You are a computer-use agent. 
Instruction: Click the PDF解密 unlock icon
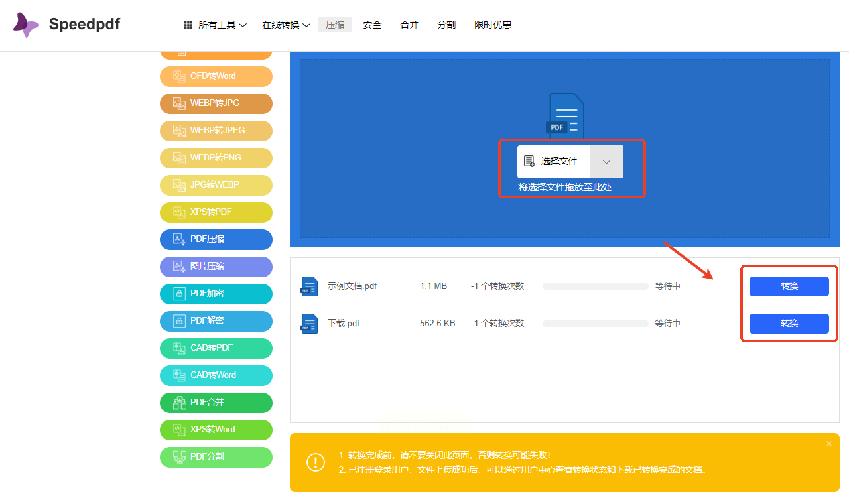click(179, 321)
